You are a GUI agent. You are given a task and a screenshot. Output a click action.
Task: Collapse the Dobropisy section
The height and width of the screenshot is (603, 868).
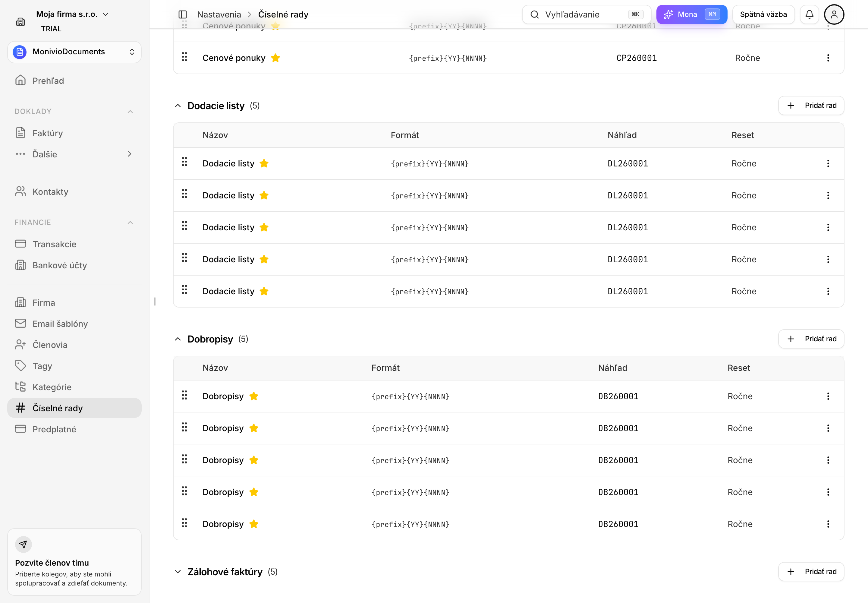point(178,339)
